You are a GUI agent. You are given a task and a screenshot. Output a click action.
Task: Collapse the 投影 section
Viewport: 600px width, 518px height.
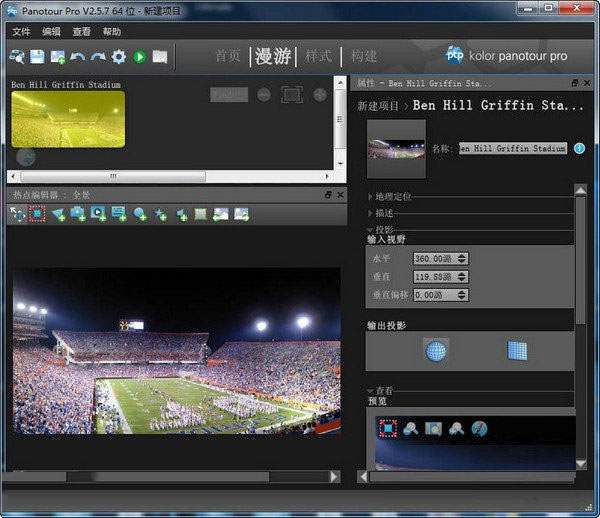tap(384, 229)
